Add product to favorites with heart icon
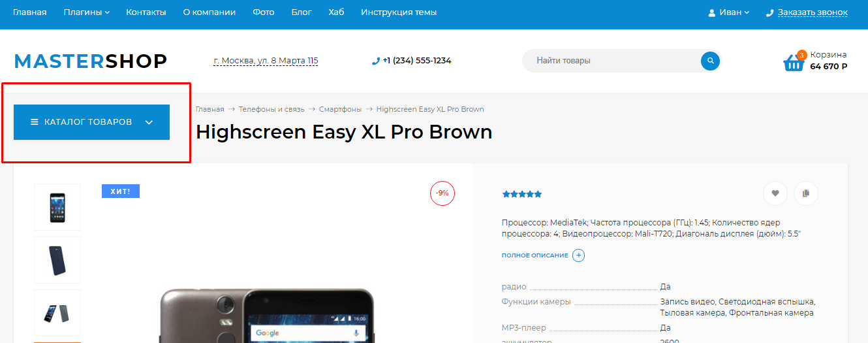This screenshot has width=868, height=343. pos(775,193)
